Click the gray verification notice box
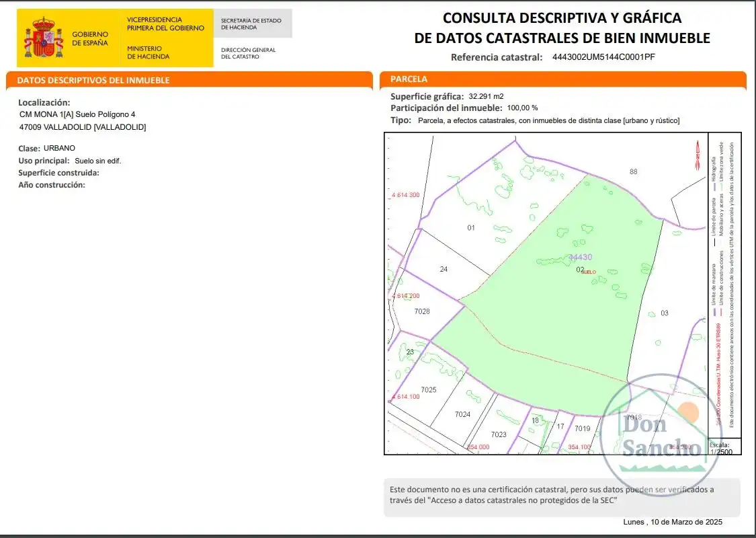The height and width of the screenshot is (538, 756). pyautogui.click(x=562, y=497)
